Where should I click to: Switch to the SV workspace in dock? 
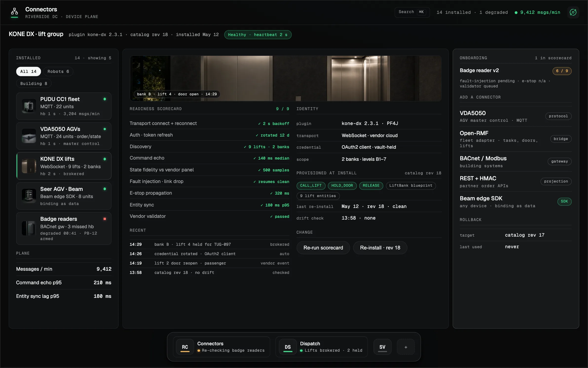(x=382, y=347)
